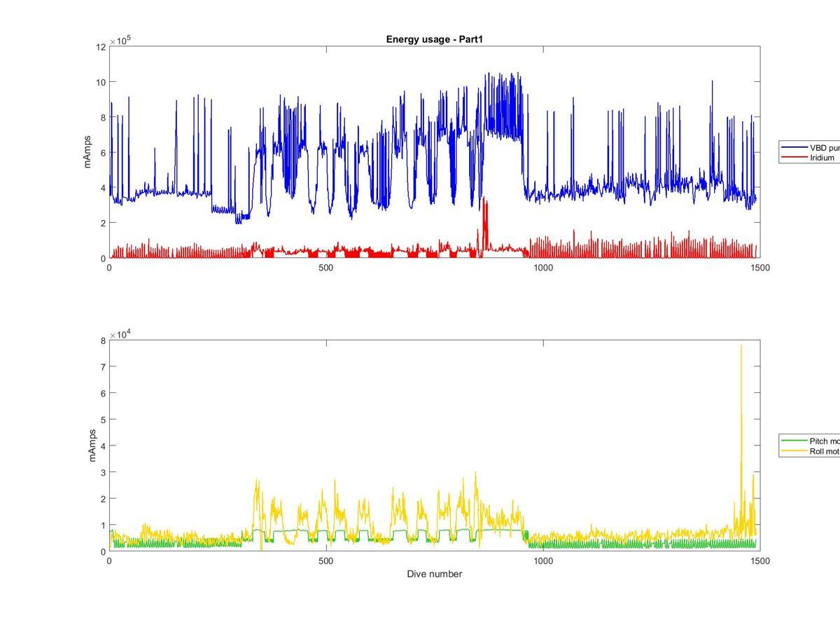Select the 'Pitch mo' legend entry label
The height and width of the screenshot is (620, 840).
pos(825,441)
